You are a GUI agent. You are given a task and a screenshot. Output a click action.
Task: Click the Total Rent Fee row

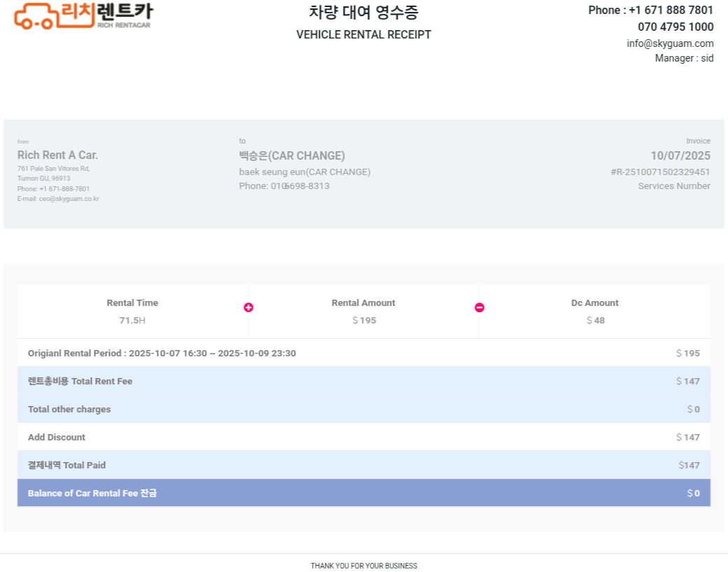click(363, 381)
